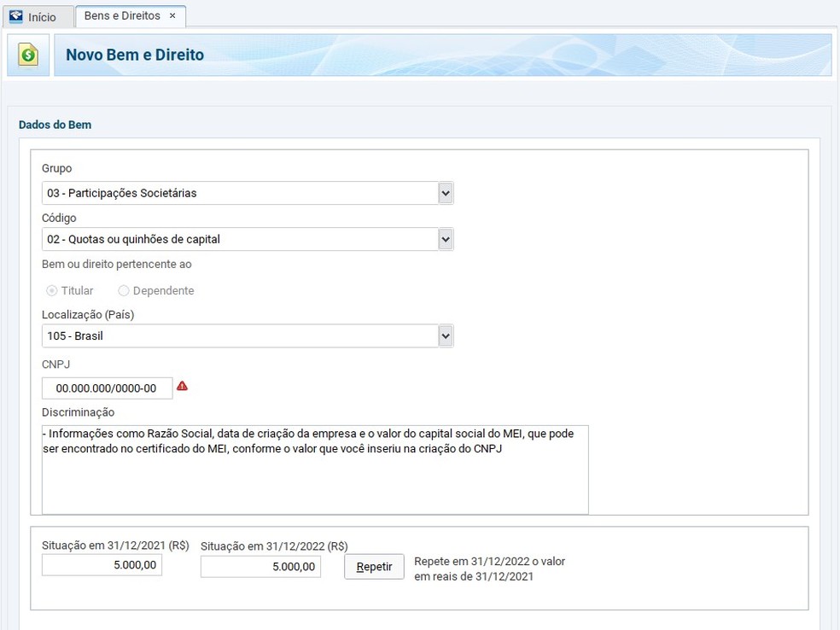Click into the CNPJ input field
This screenshot has height=630, width=840.
coord(107,388)
